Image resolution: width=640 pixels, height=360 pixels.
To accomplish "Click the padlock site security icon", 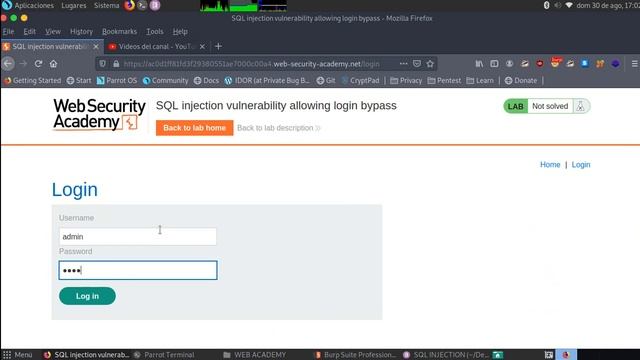I will [x=116, y=64].
